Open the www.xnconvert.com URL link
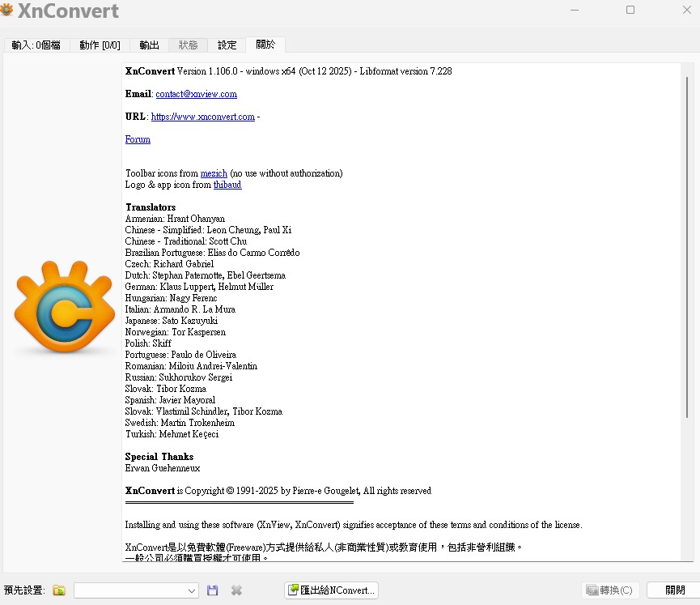 coord(202,117)
